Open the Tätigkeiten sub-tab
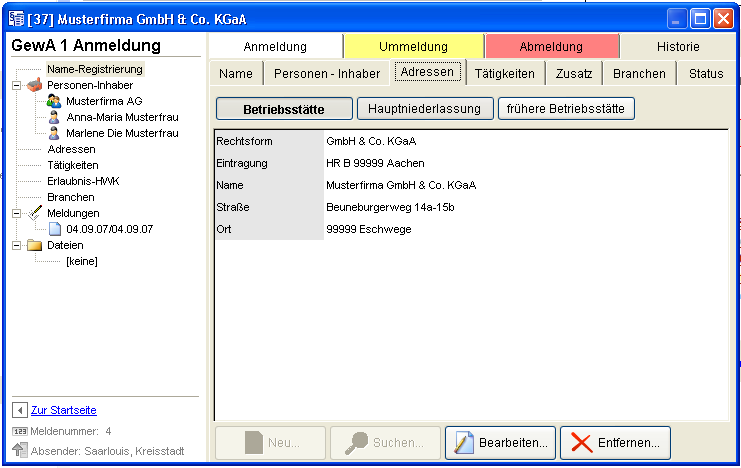This screenshot has width=741, height=468. (505, 73)
